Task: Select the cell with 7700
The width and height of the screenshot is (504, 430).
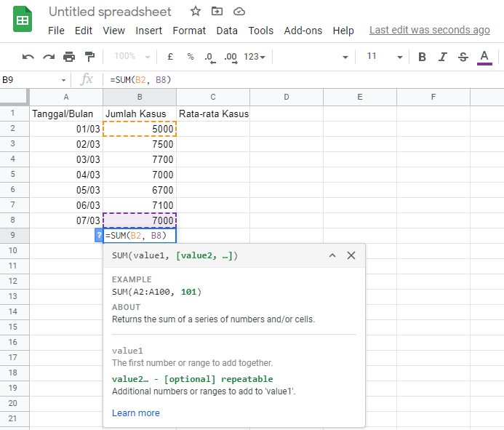Action: (x=140, y=159)
